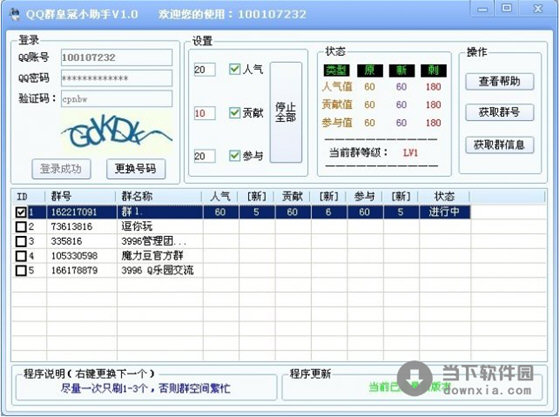Screen dimensions: 560x417
Task: Focus the QQ密码 password field
Action: coord(117,78)
